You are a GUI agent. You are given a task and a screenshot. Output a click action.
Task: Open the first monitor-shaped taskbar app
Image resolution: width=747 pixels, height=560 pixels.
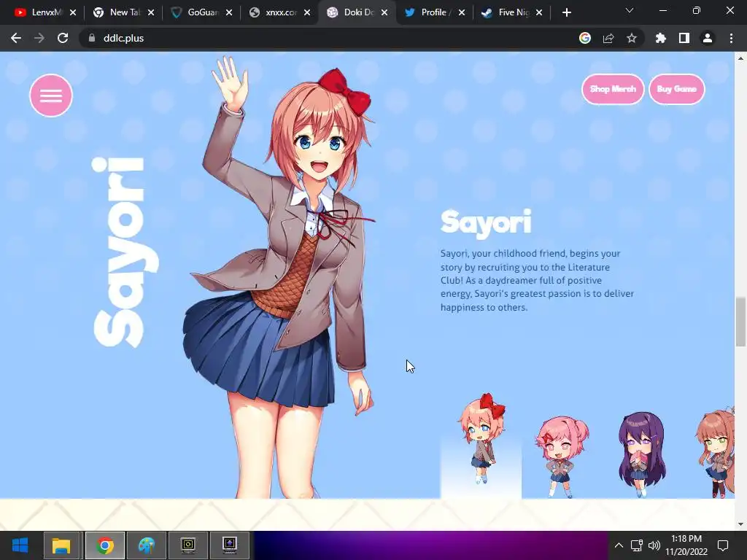188,545
